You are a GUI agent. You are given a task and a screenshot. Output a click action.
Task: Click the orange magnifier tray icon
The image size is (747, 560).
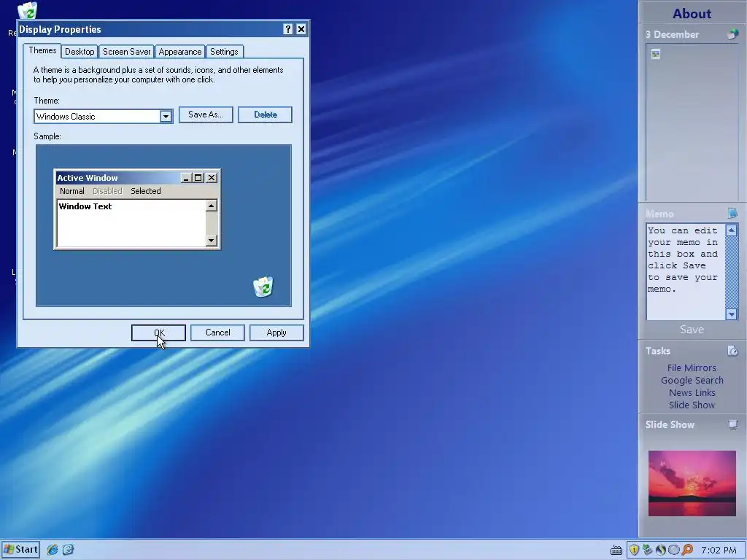coord(687,550)
